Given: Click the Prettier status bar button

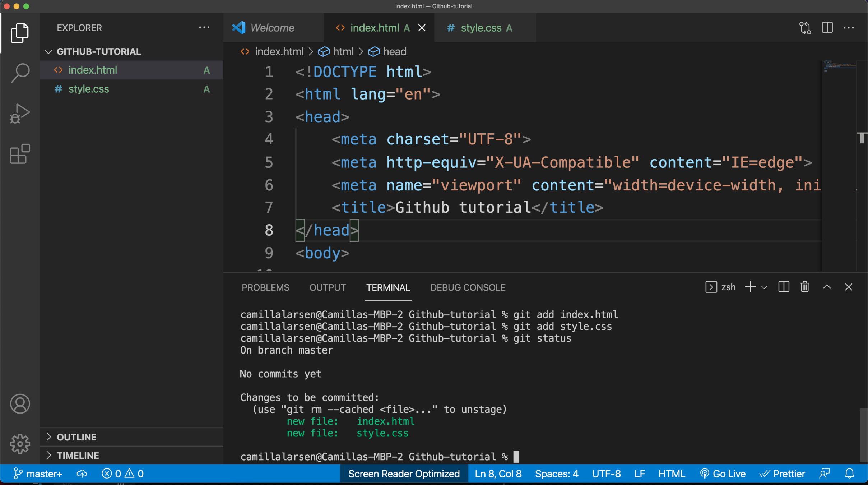Looking at the screenshot, I should [x=782, y=474].
